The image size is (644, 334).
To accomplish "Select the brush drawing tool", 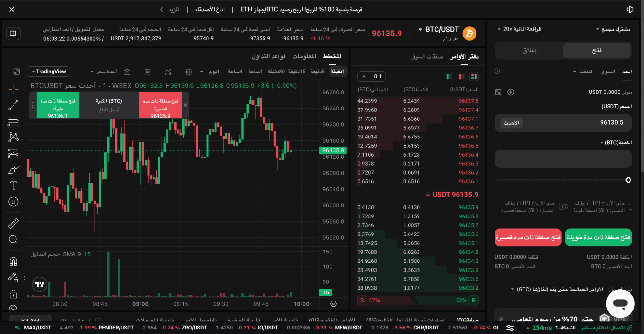I will [x=13, y=169].
